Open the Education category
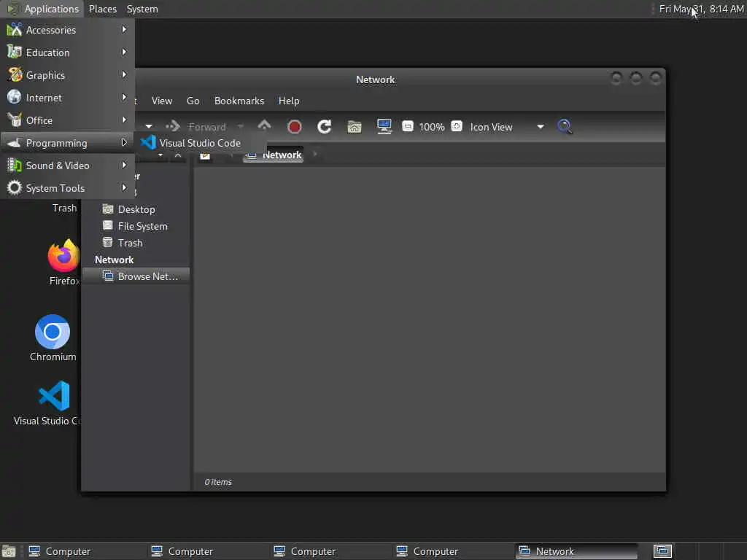The height and width of the screenshot is (560, 747). 67,52
